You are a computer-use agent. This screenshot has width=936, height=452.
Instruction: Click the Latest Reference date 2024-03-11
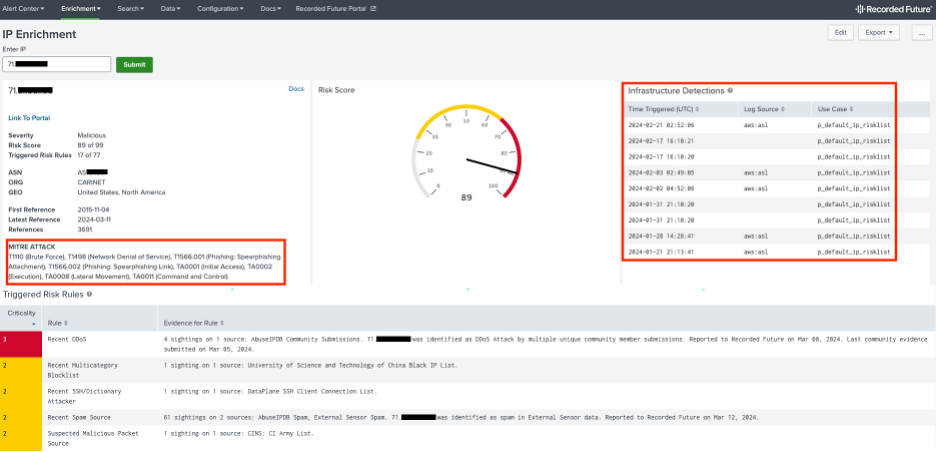point(94,220)
